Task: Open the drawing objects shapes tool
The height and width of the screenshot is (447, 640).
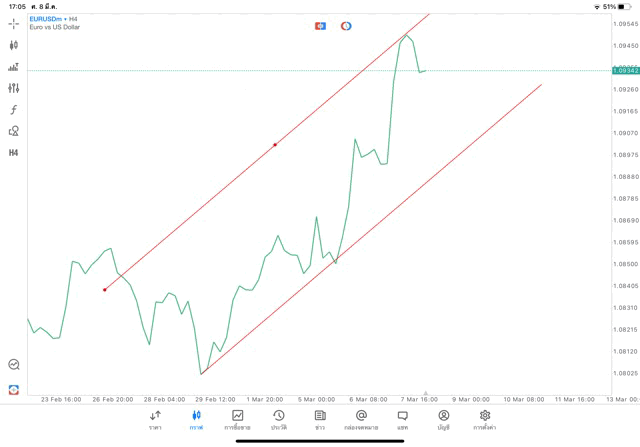Action: coord(14,131)
